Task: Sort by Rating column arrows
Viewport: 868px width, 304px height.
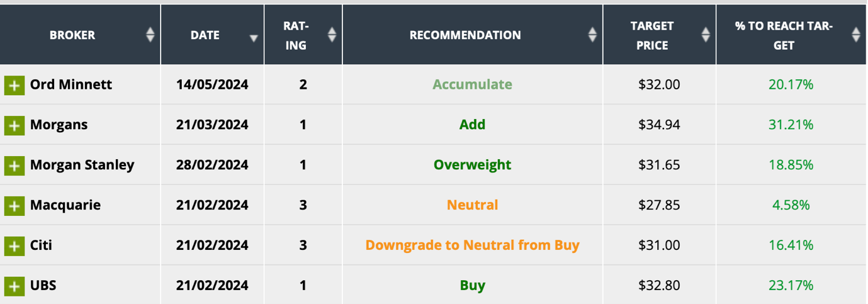Action: (x=332, y=35)
